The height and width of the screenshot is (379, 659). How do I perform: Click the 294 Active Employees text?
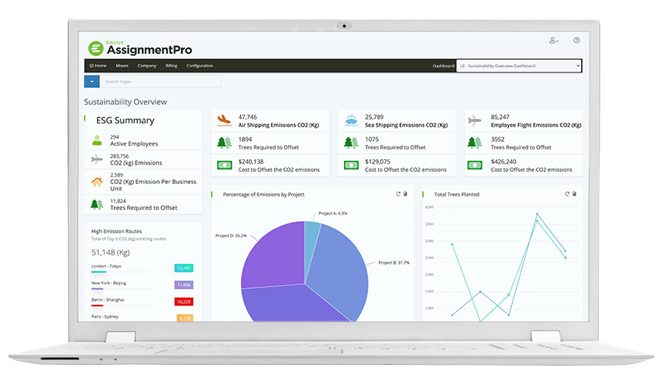point(134,140)
